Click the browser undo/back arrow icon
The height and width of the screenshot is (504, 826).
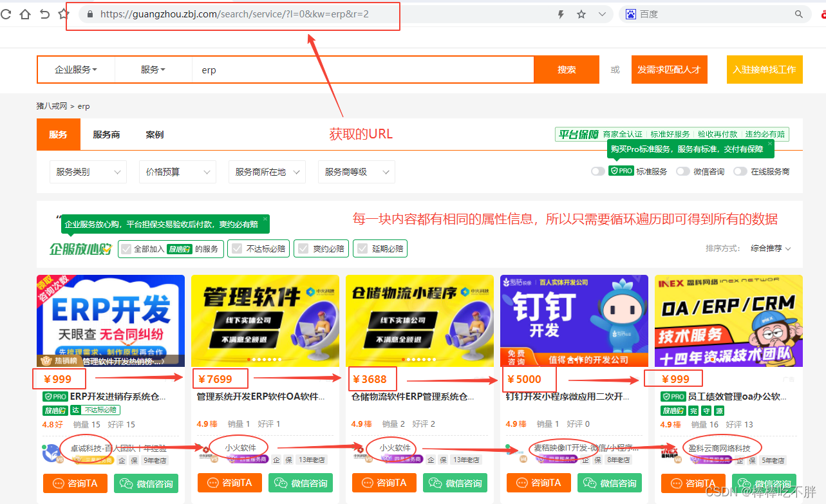[44, 14]
